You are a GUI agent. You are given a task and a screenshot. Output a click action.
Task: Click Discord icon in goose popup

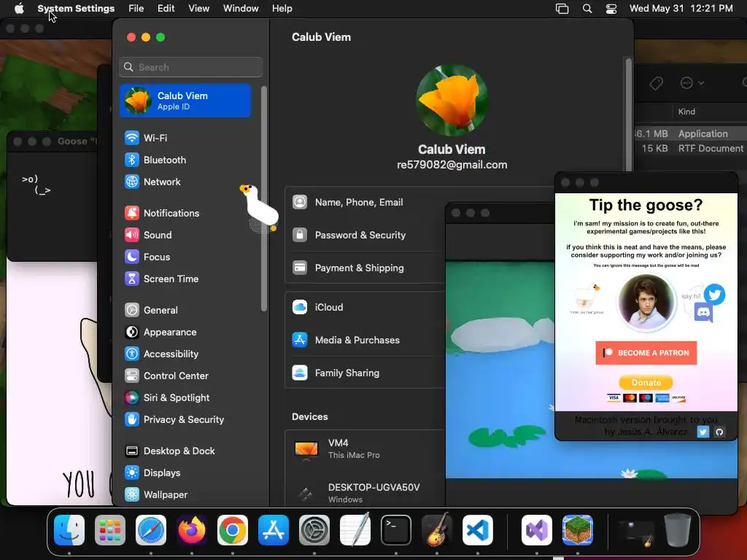coord(704,314)
